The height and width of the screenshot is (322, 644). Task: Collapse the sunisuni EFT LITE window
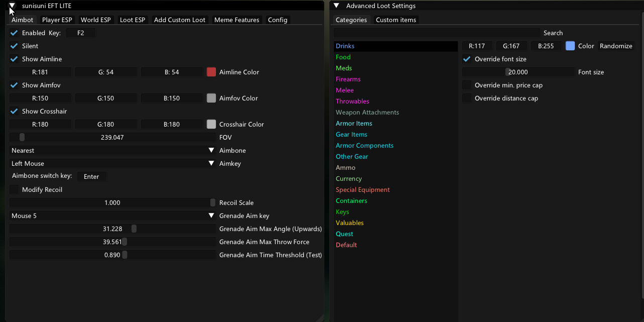pos(12,6)
